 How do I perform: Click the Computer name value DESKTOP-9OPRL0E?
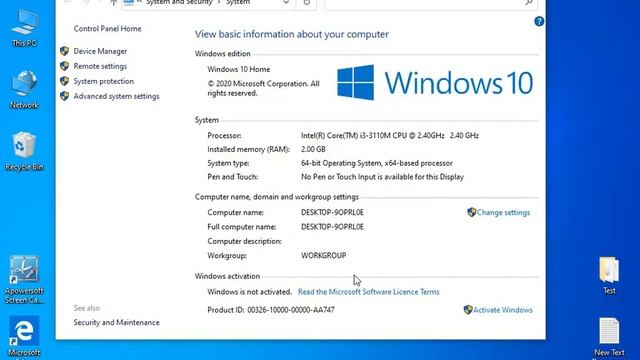tap(332, 212)
